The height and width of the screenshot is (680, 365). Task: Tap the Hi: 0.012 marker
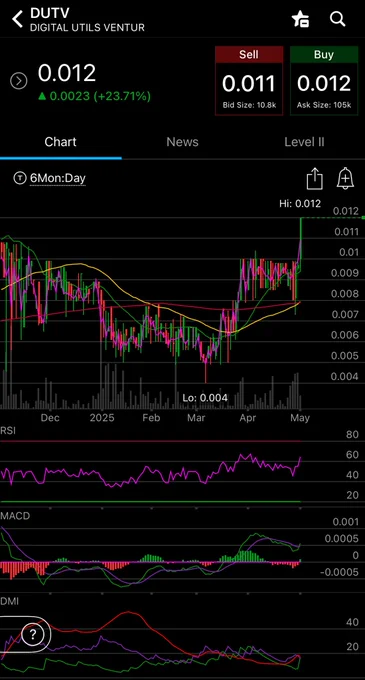(300, 203)
